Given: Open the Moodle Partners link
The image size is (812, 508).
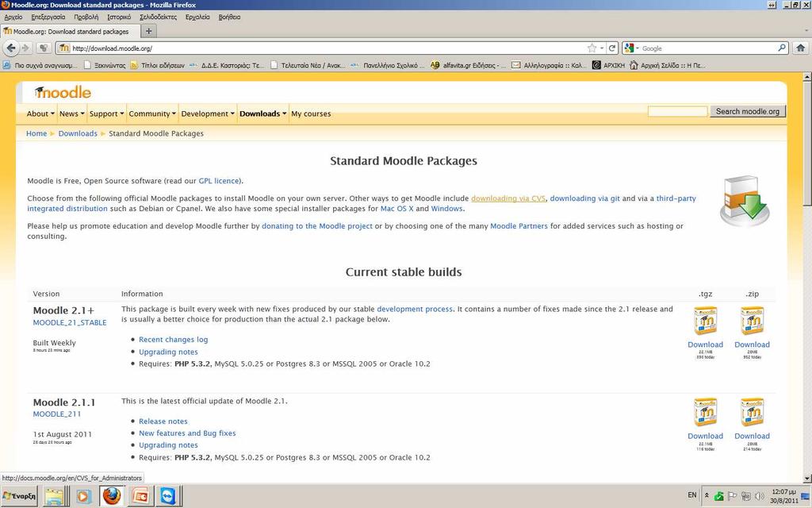Looking at the screenshot, I should [x=519, y=226].
